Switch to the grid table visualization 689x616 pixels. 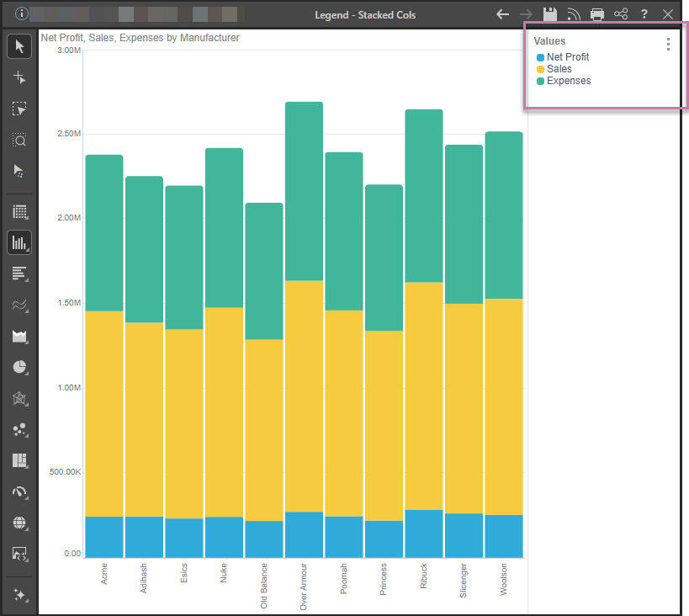coord(19,212)
